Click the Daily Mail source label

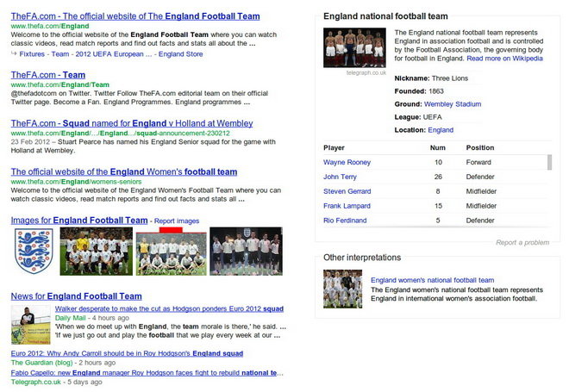(71, 318)
